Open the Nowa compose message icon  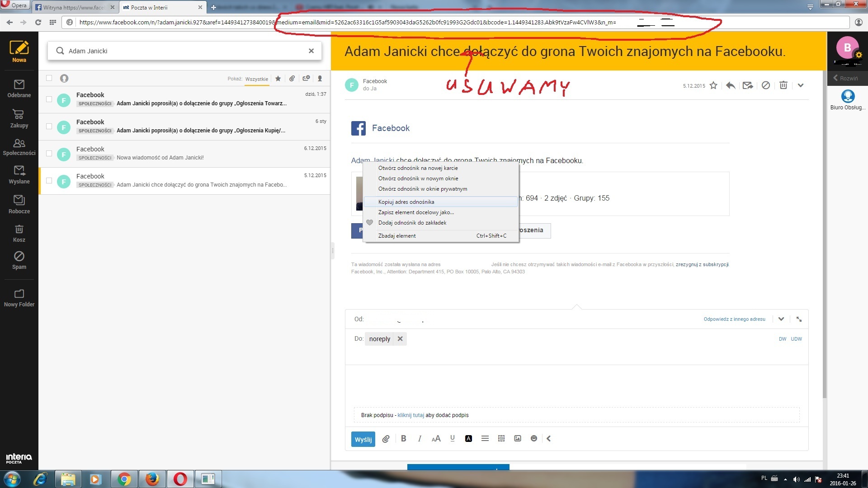pos(19,51)
